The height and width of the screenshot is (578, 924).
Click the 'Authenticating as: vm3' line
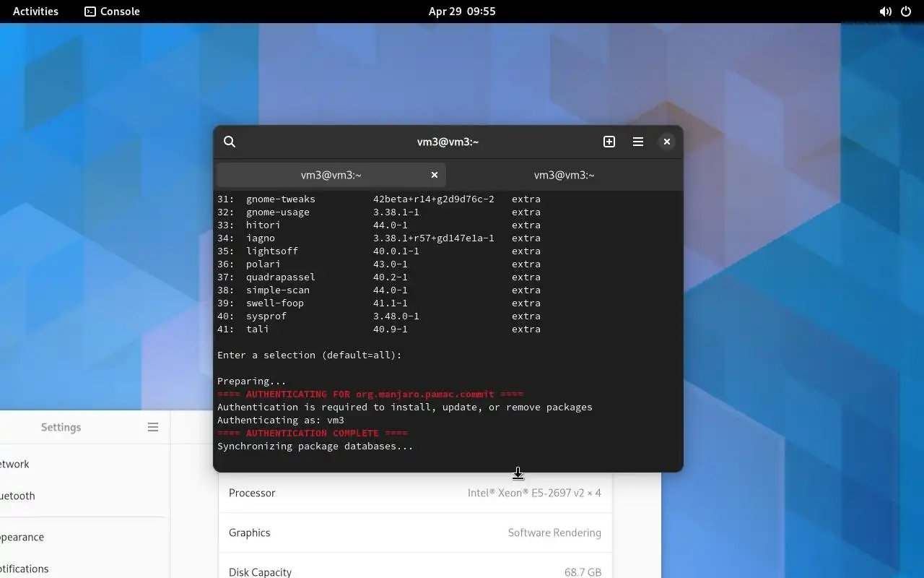tap(281, 420)
